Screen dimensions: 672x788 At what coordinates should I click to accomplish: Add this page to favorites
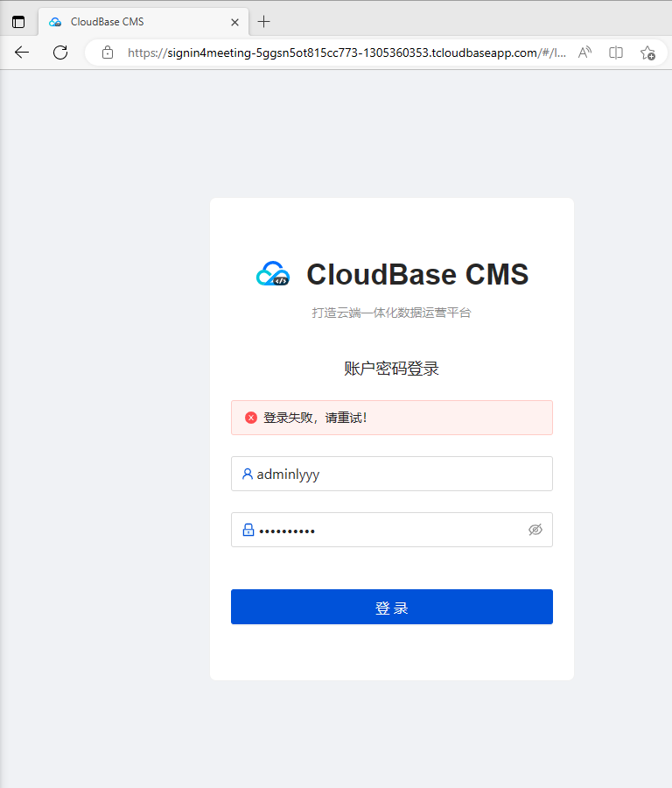647,53
